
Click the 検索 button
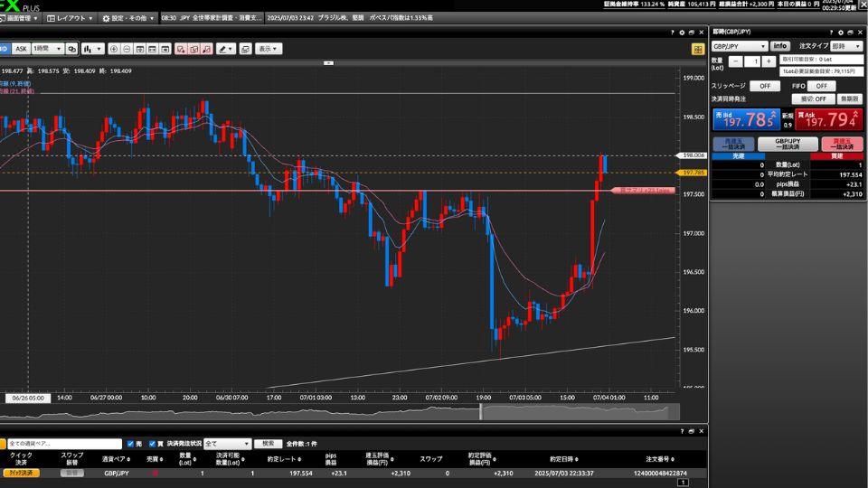269,444
